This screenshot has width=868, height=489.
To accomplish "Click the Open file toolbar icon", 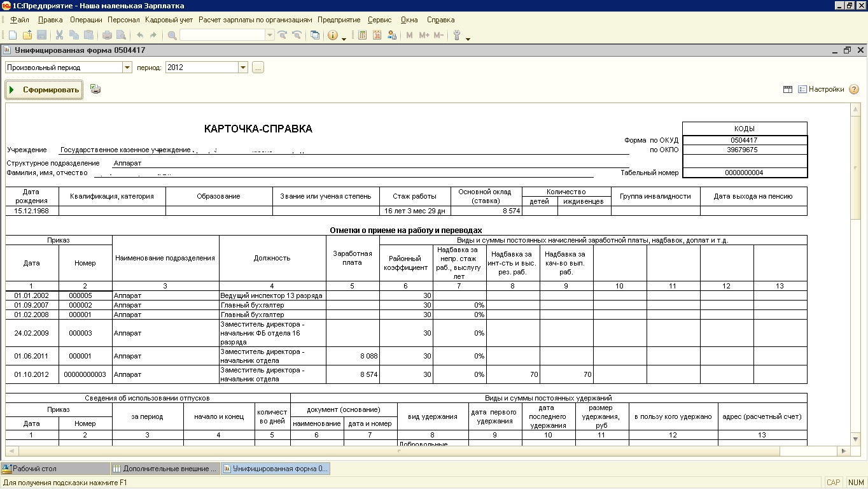I will 27,35.
